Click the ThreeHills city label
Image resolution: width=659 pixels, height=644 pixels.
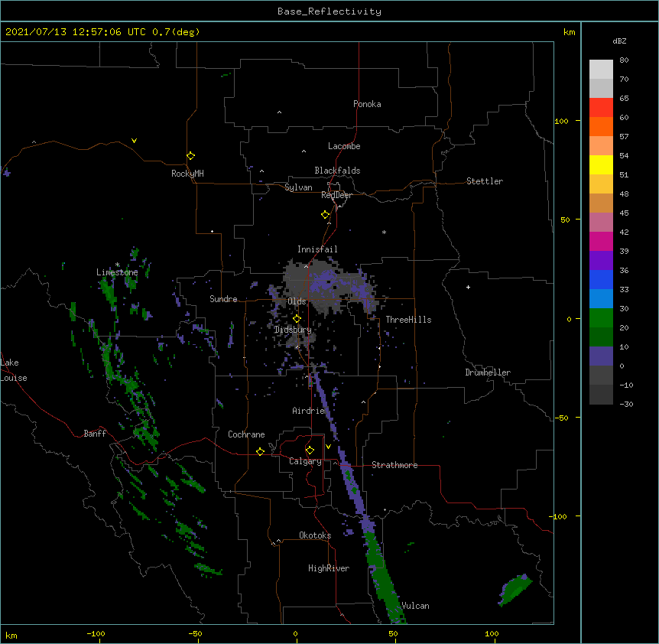pyautogui.click(x=408, y=320)
